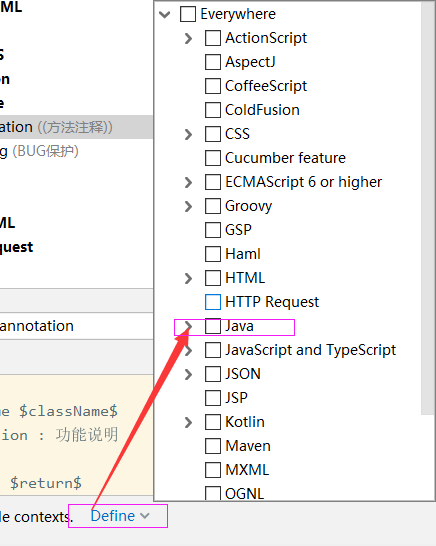Click the 'HTTP Request' label

pyautogui.click(x=272, y=302)
